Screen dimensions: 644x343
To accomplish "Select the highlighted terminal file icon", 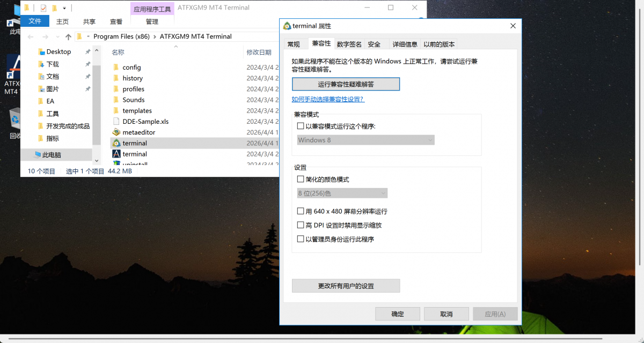I will pos(116,143).
